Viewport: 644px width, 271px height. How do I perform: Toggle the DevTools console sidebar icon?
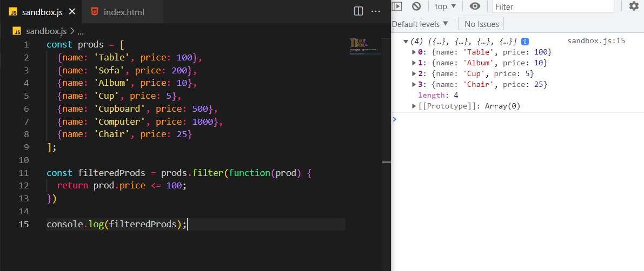(x=397, y=6)
